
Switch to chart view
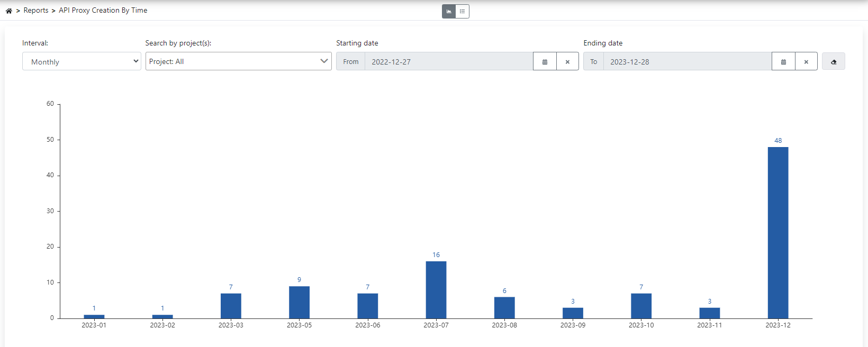tap(449, 11)
